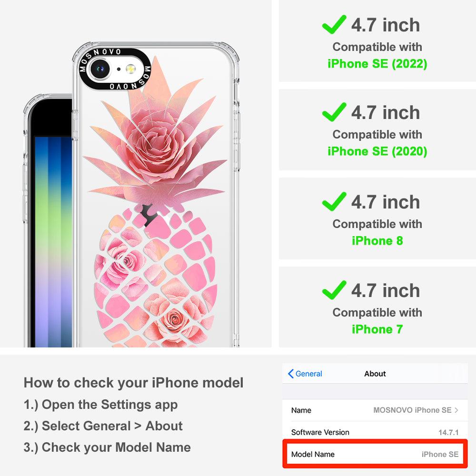Click the green checkmark beside iPhone SE (2020)
The width and height of the screenshot is (476, 476).
(334, 112)
